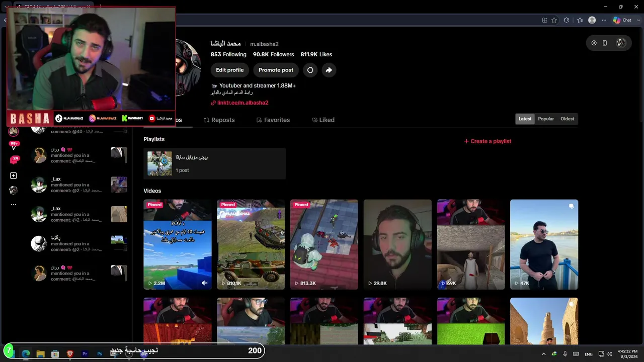Viewport: 644px width, 362px height.
Task: Click the phone app icon at top right
Action: tap(605, 43)
